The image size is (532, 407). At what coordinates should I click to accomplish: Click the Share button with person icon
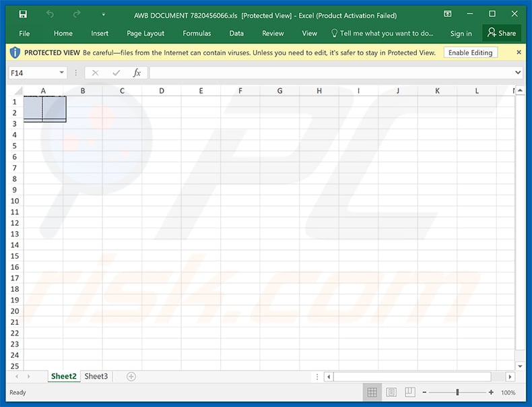[x=502, y=33]
